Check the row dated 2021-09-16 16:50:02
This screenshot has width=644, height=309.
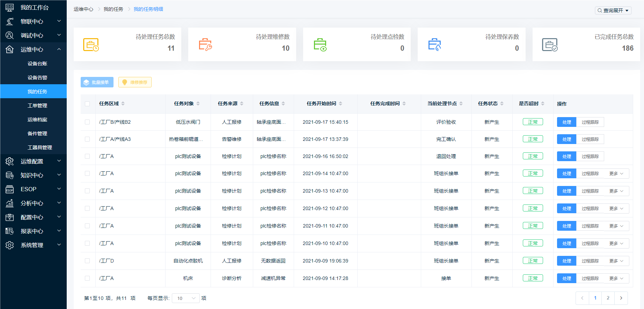tap(87, 156)
